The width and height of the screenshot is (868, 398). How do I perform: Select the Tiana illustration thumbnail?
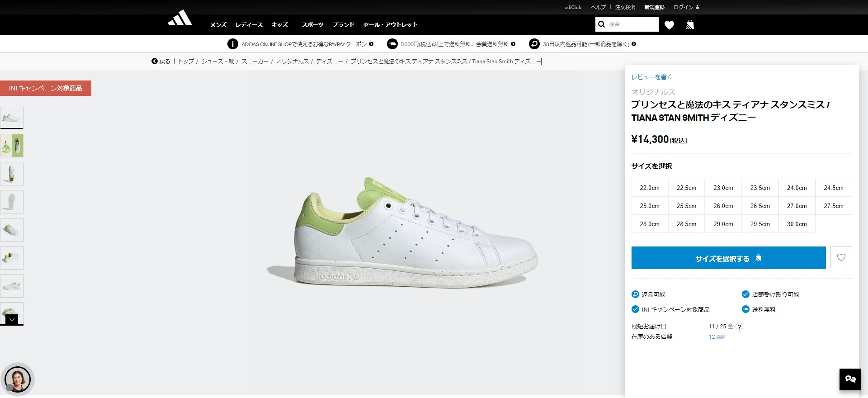12,146
